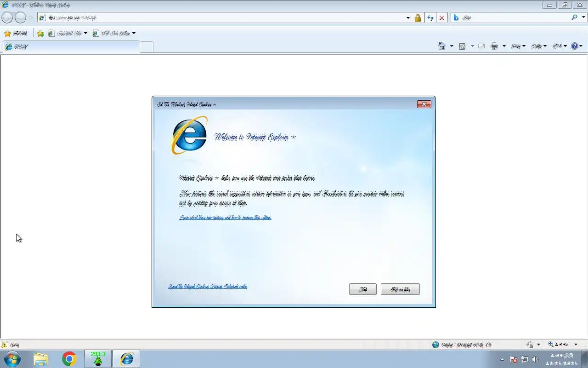Click the Internet Explorer taskbar button
588x368 pixels.
click(x=126, y=359)
